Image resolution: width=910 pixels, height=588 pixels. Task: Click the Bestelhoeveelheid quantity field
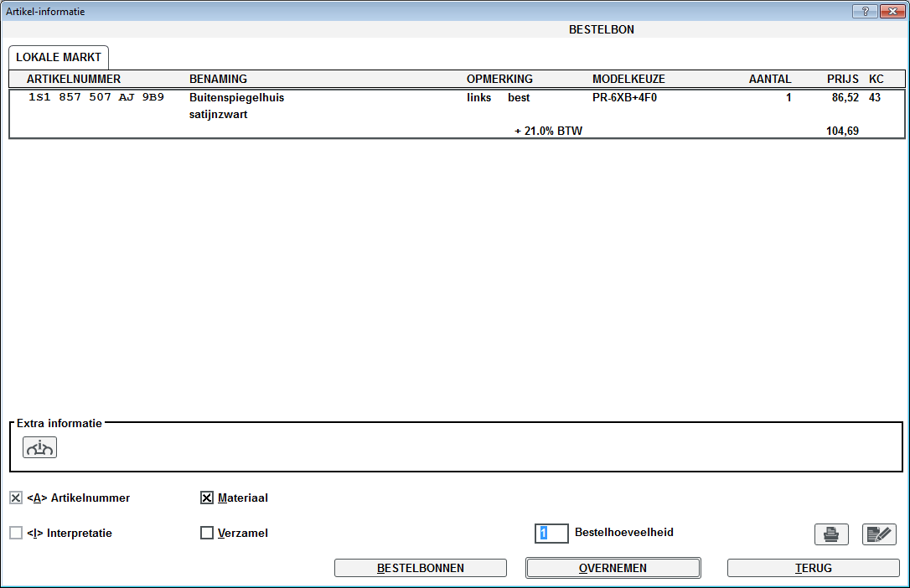coord(551,533)
